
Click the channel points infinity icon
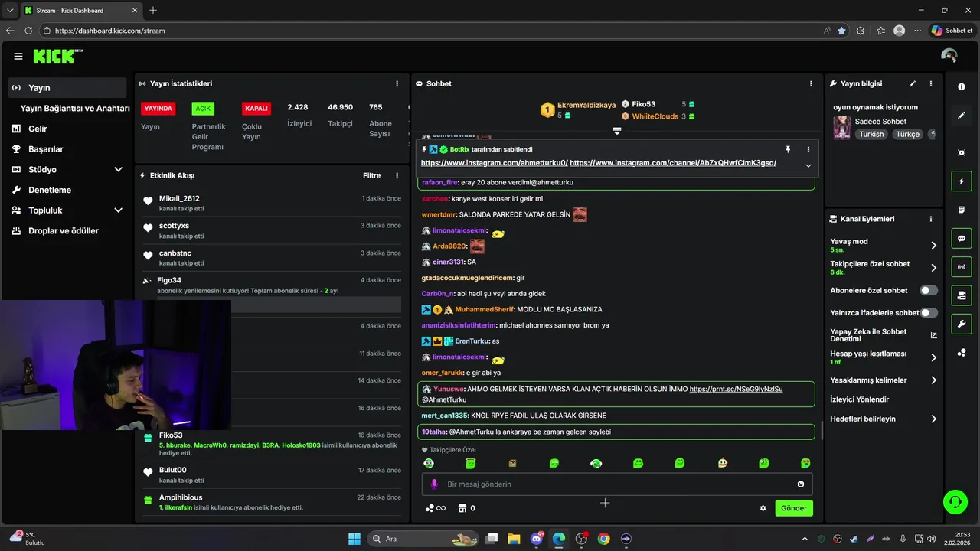coord(435,508)
